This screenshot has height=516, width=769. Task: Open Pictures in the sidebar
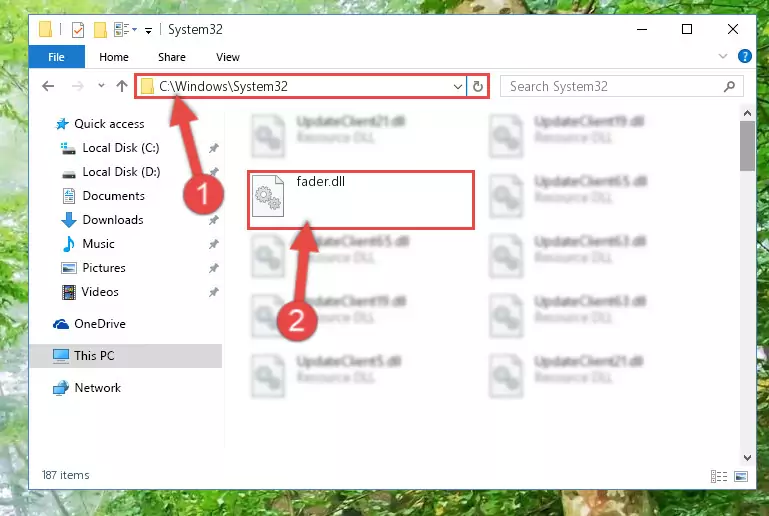104,268
